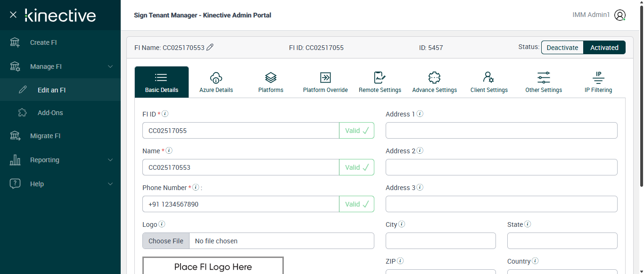Click the Choose File button
The image size is (644, 274).
pyautogui.click(x=166, y=241)
